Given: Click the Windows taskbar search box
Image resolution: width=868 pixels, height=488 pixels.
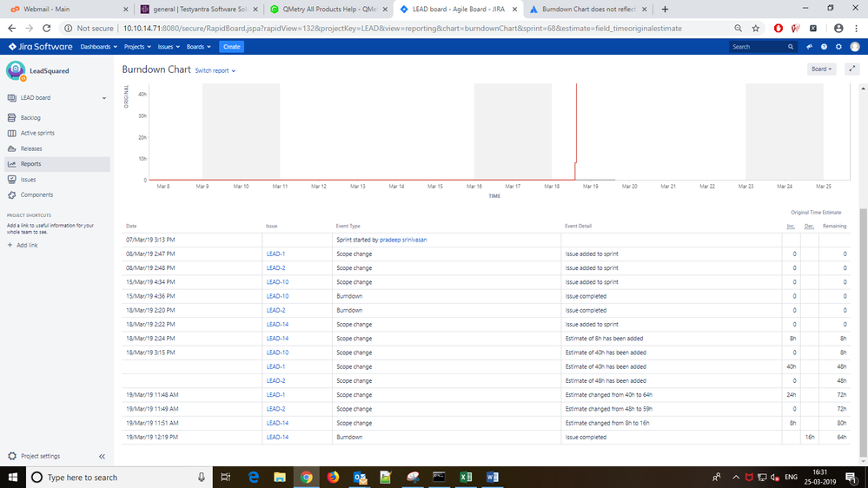Looking at the screenshot, I should pyautogui.click(x=119, y=477).
